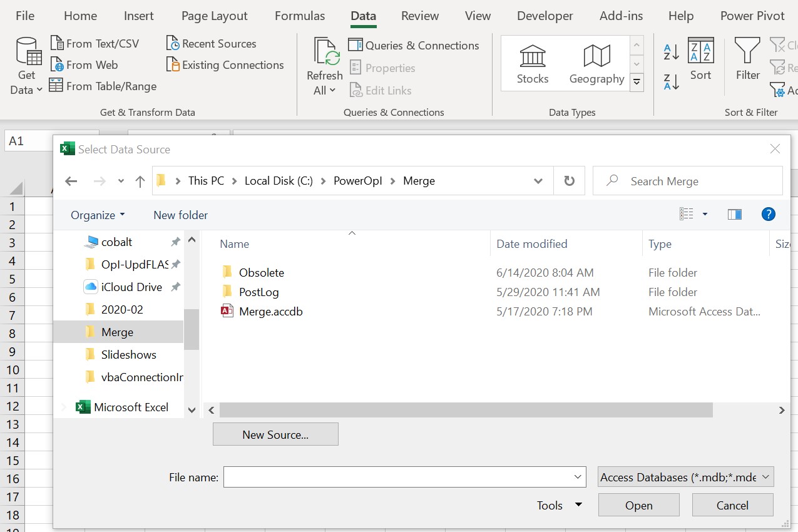Open the Get Data dropdown
798x532 pixels.
coord(26,66)
